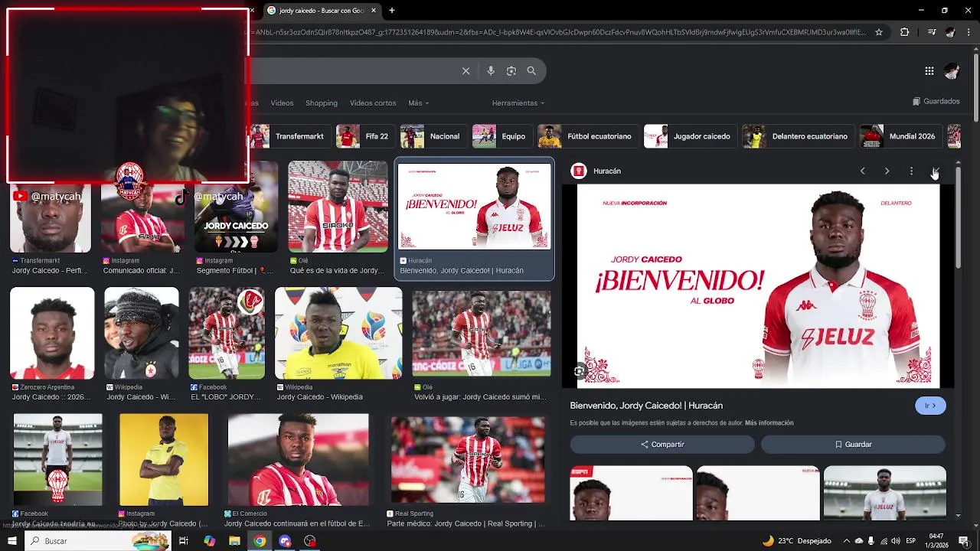The image size is (980, 551).
Task: Open File Explorer from taskbar
Action: (234, 541)
